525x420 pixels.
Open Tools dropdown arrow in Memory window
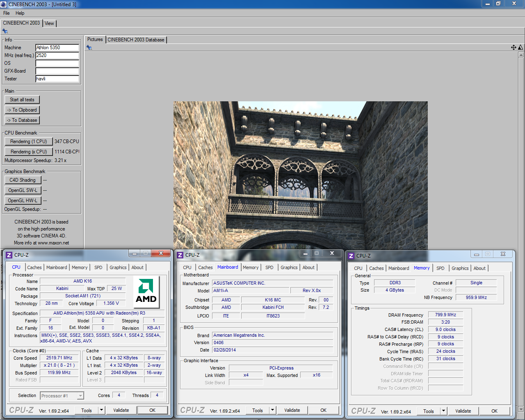444,411
